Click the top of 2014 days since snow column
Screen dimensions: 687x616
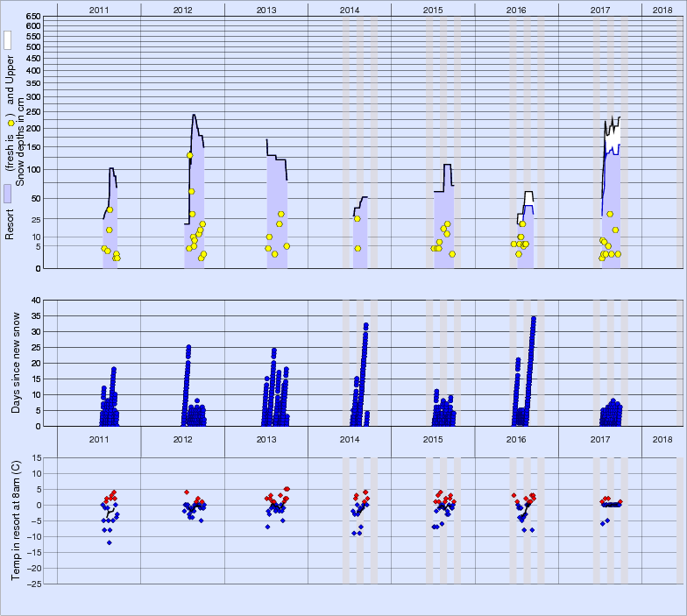pos(365,325)
